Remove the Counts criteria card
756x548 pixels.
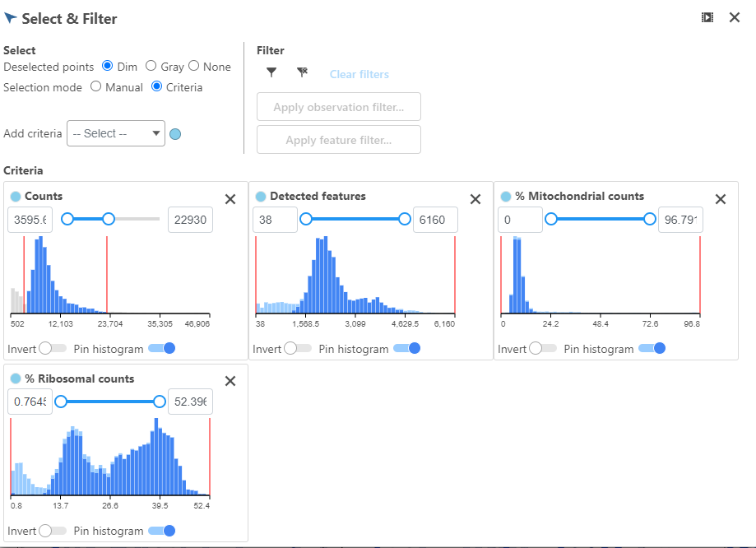click(230, 199)
